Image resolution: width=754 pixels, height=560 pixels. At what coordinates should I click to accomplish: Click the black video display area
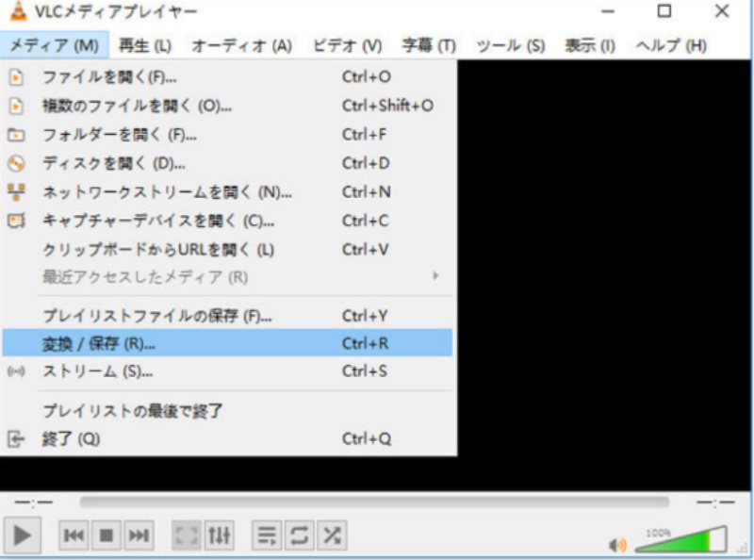(603, 274)
